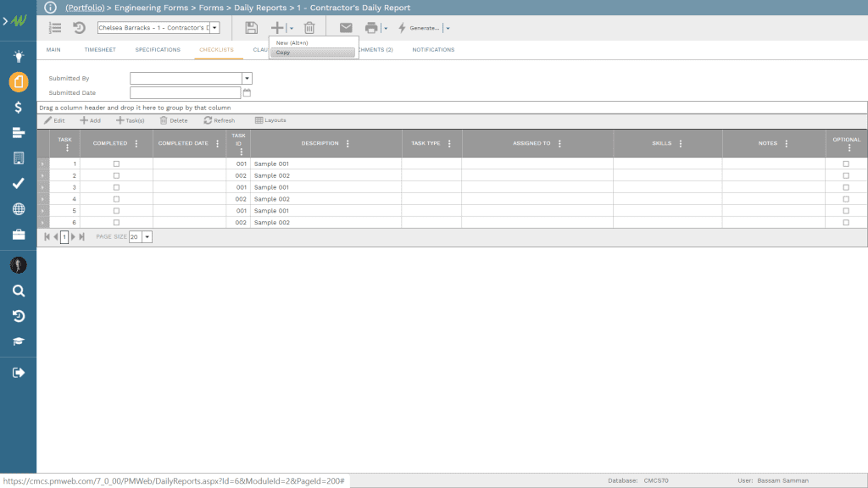Go to the last grid page

tap(82, 237)
